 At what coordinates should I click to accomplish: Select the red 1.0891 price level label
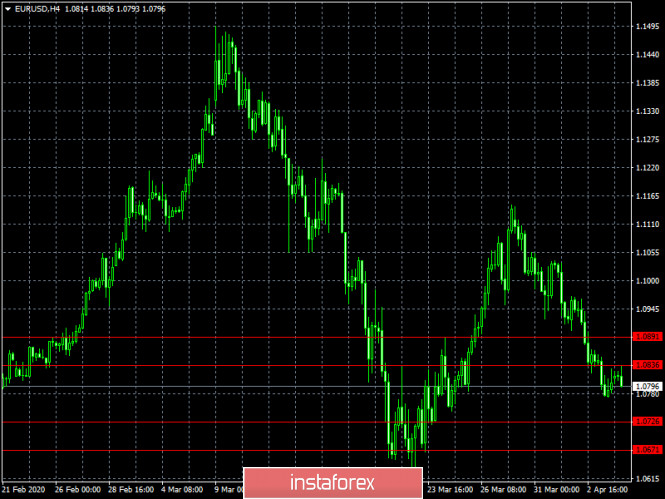[648, 338]
